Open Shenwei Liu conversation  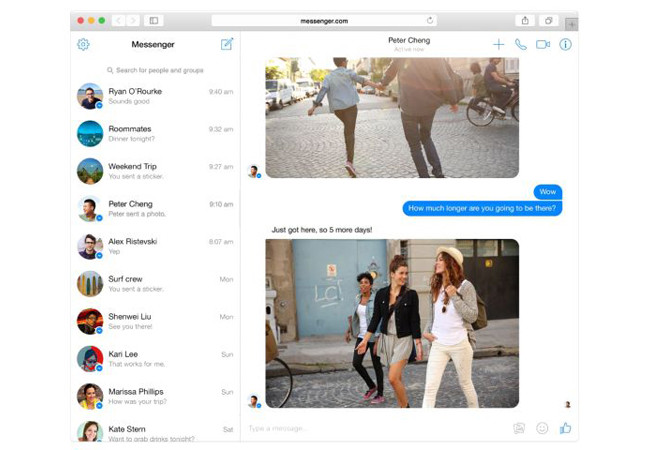click(155, 321)
